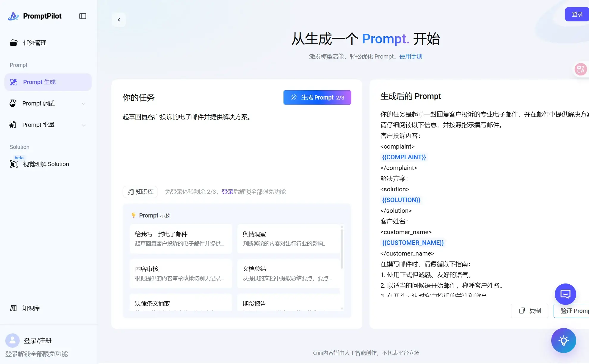Click the user avatar icon

point(12,341)
